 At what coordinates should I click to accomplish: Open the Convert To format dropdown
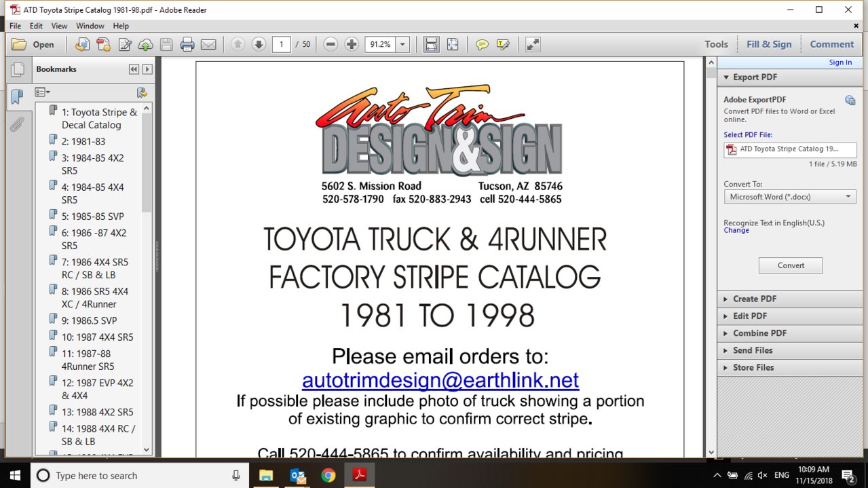(x=790, y=197)
